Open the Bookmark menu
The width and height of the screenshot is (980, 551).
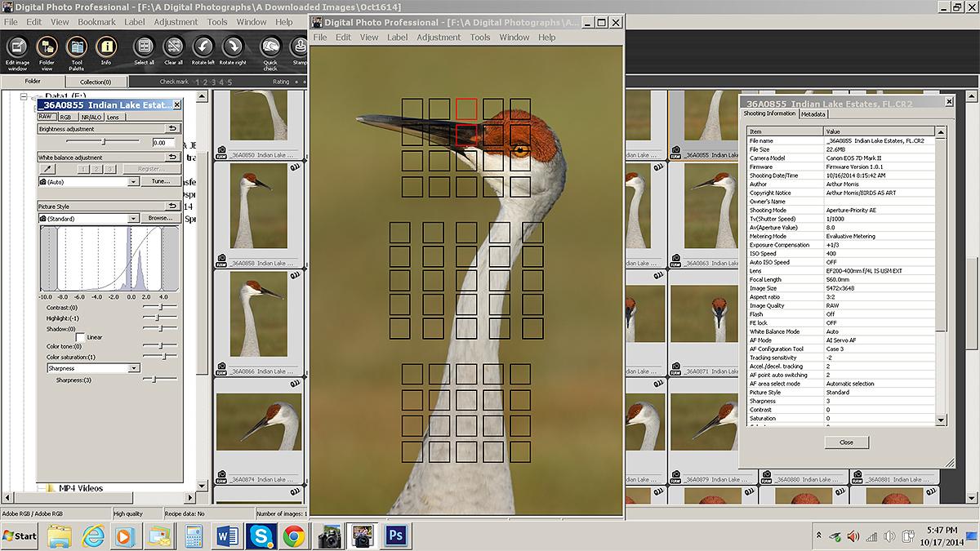[97, 22]
